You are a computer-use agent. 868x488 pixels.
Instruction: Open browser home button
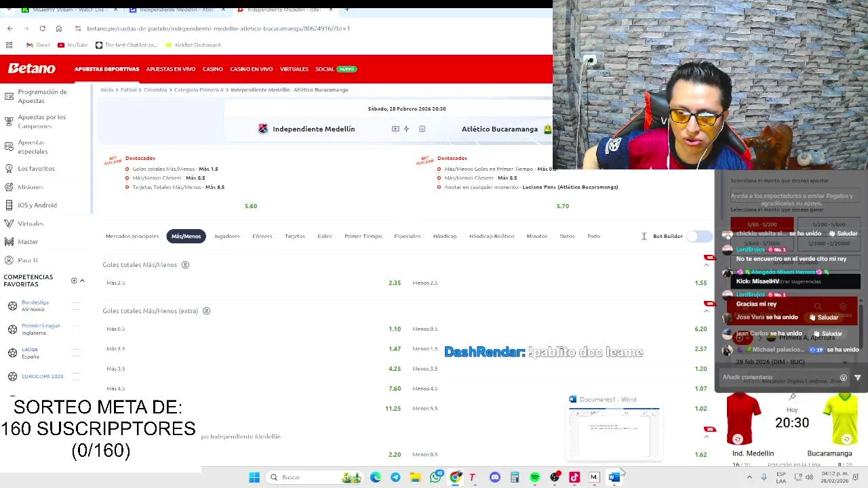point(59,28)
